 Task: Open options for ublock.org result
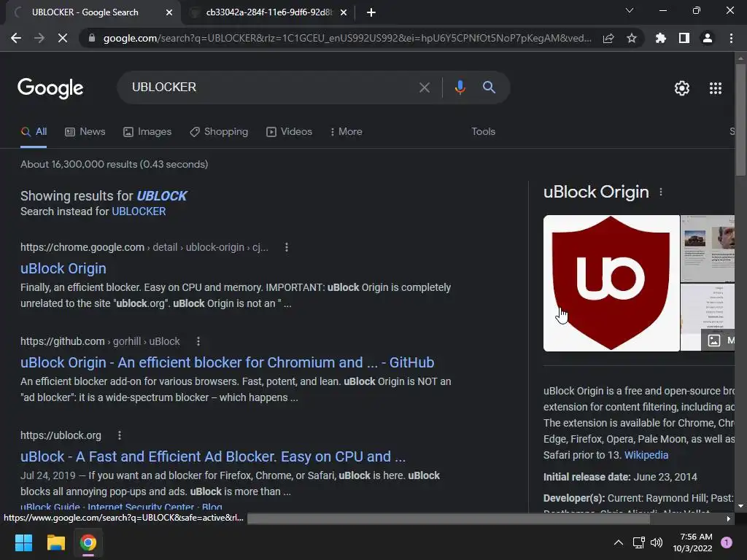(x=120, y=435)
